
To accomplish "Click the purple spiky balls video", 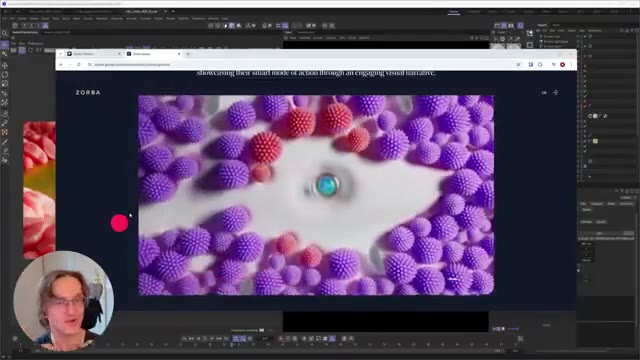I will pyautogui.click(x=316, y=195).
